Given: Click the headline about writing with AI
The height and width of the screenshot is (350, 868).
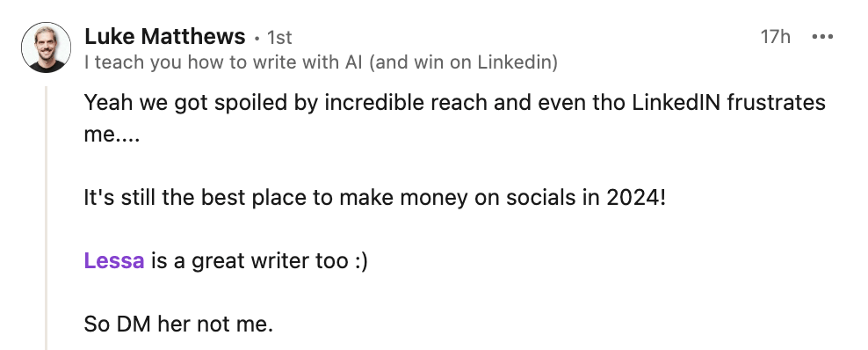Looking at the screenshot, I should (x=321, y=62).
